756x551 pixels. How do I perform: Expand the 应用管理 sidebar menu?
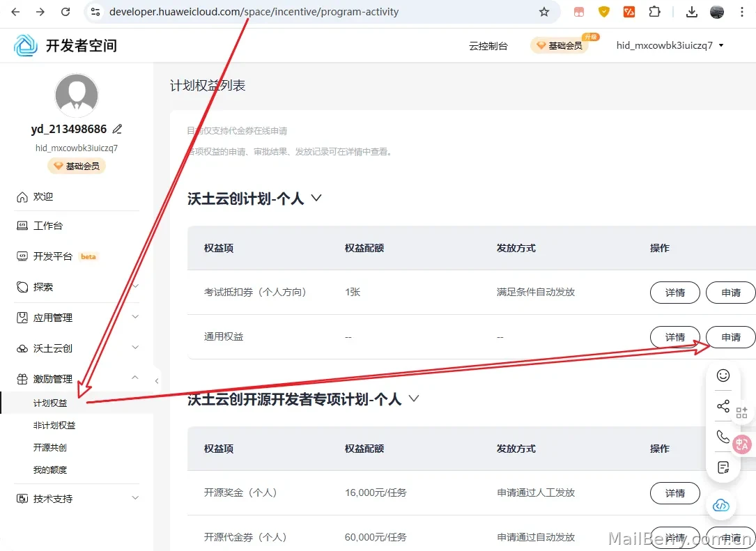[77, 318]
